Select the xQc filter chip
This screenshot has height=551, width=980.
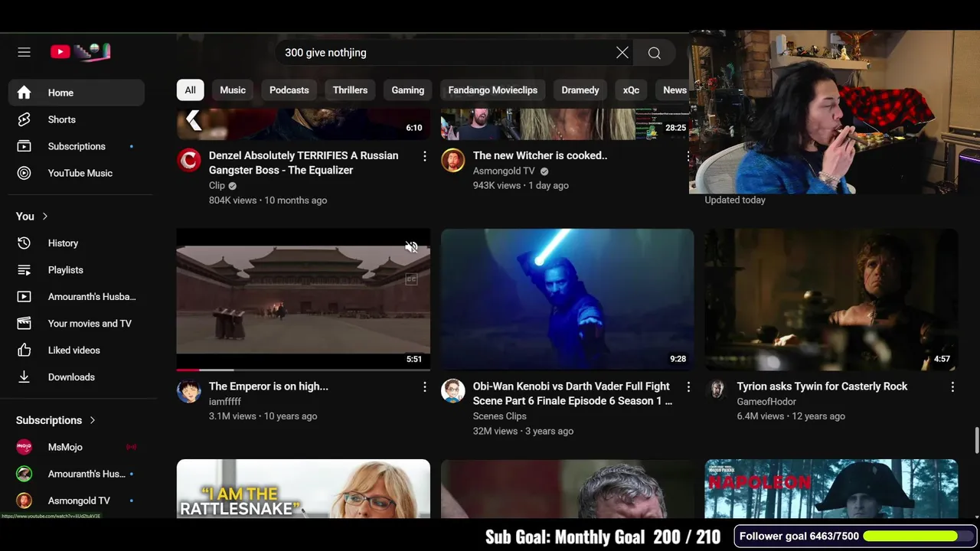[x=631, y=90]
